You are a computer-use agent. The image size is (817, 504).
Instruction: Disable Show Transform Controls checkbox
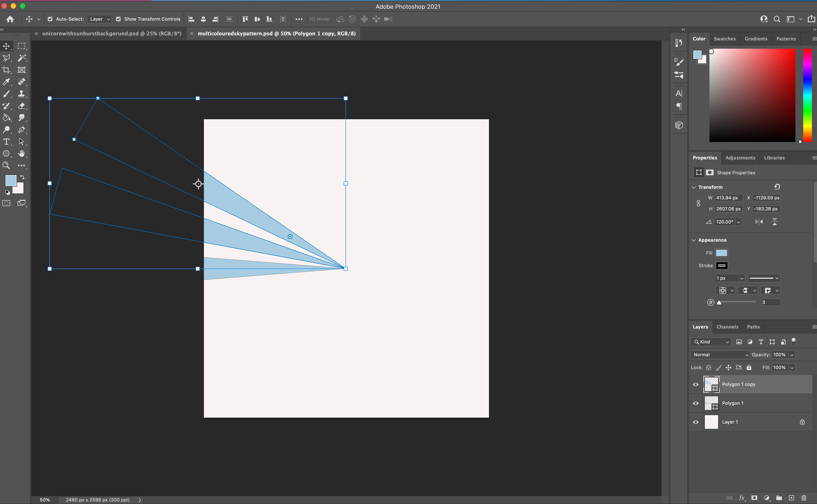click(118, 19)
